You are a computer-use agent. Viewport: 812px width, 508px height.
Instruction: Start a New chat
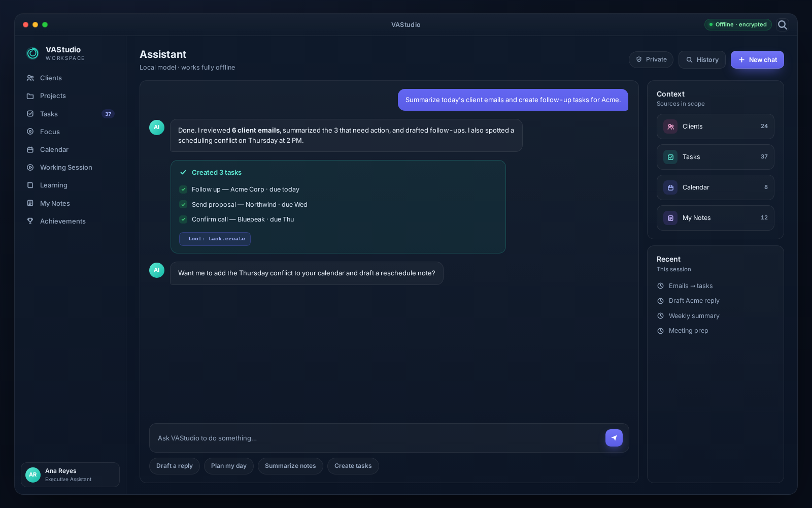[x=757, y=59]
